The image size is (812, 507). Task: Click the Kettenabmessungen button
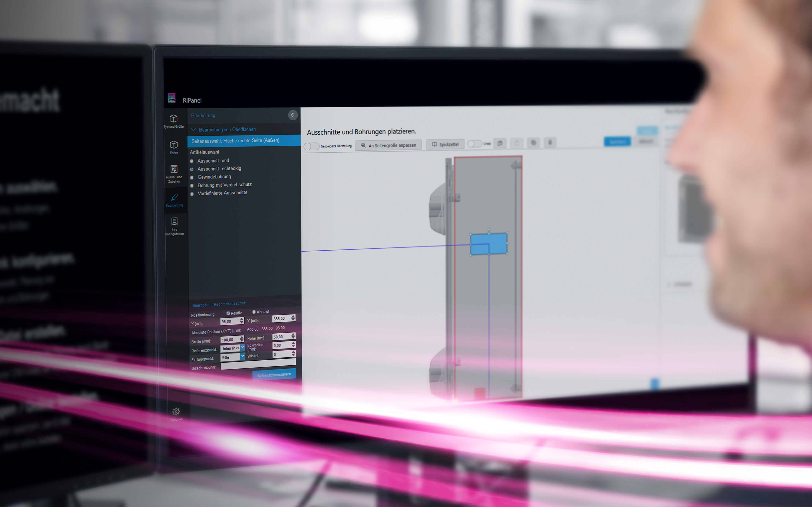[x=274, y=375]
